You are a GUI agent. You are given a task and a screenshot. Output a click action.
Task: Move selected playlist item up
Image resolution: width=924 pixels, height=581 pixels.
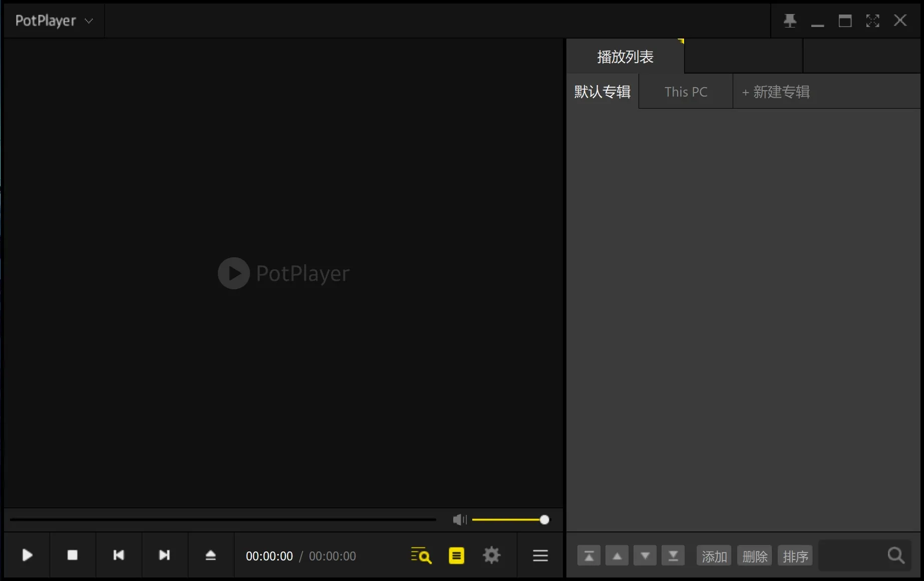click(x=617, y=555)
